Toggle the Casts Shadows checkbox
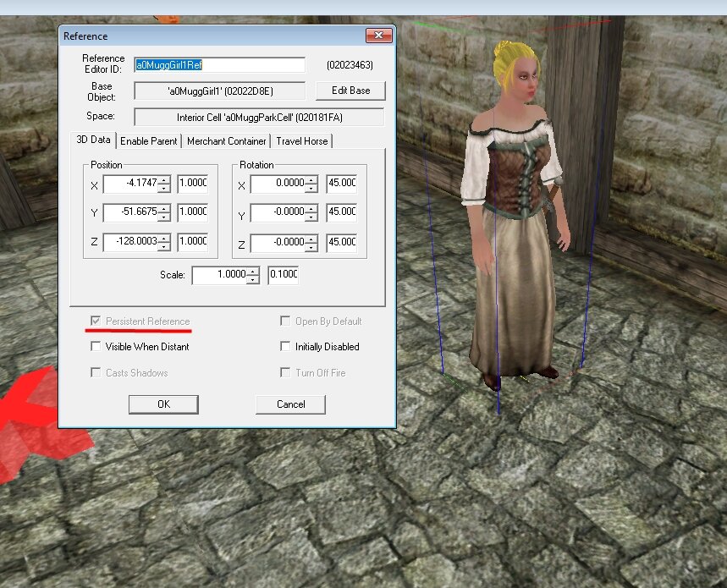The height and width of the screenshot is (588, 727). [x=96, y=372]
